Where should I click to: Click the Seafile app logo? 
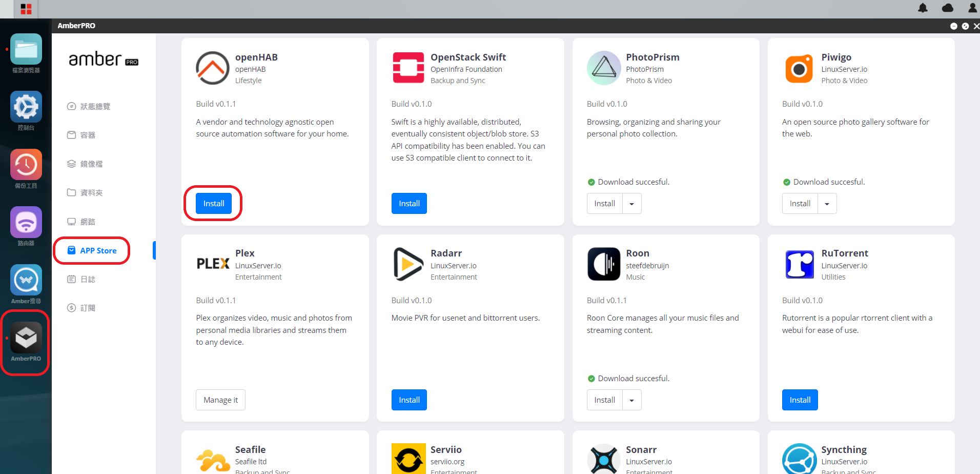tap(213, 460)
